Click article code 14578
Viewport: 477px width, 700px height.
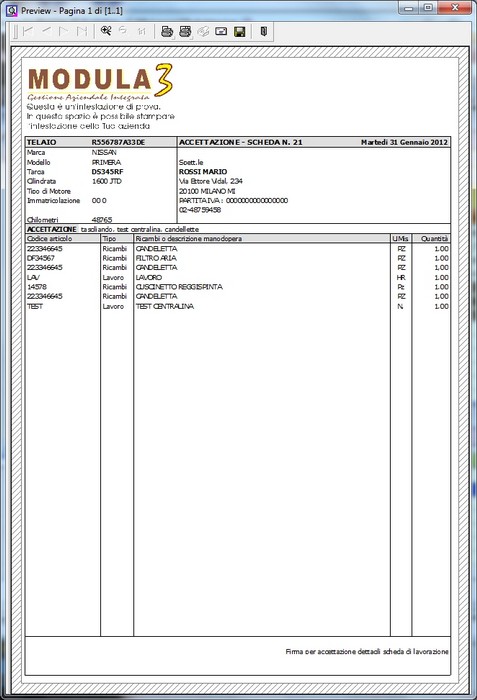37,287
